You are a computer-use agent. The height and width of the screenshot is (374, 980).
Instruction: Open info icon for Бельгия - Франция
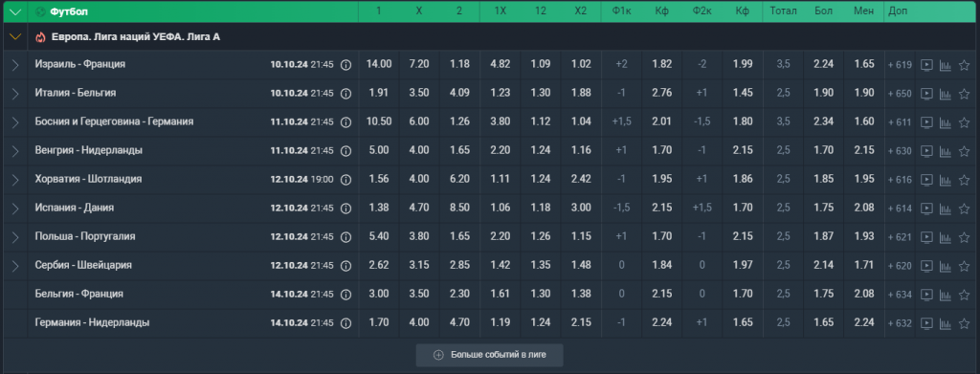coord(345,294)
